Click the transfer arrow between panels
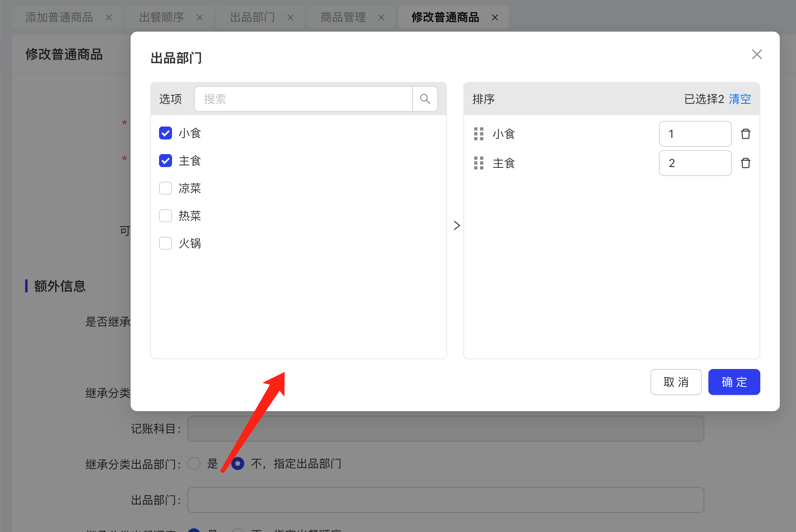The width and height of the screenshot is (796, 532). tap(457, 225)
